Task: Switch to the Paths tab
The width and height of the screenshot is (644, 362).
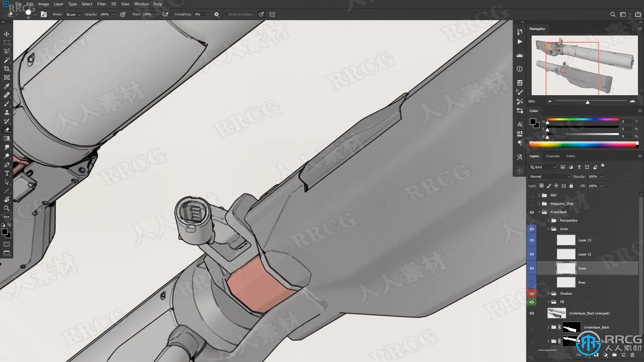Action: (571, 156)
